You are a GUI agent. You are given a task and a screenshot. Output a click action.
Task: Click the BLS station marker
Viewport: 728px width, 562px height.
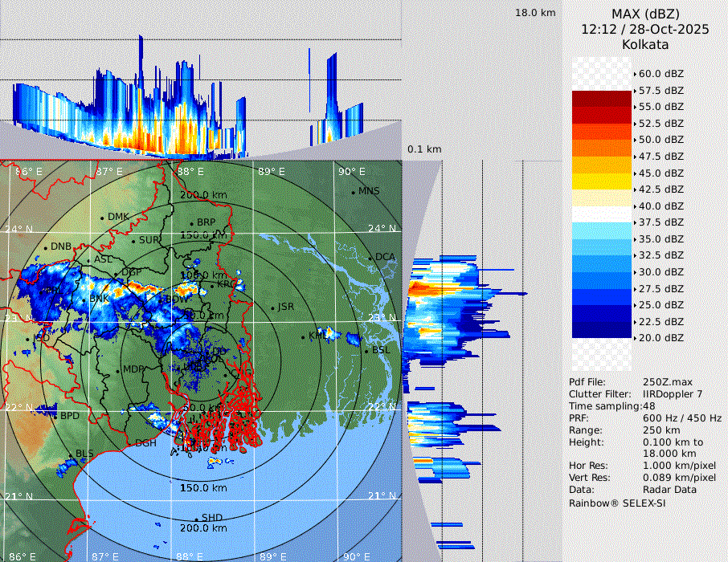tap(71, 455)
